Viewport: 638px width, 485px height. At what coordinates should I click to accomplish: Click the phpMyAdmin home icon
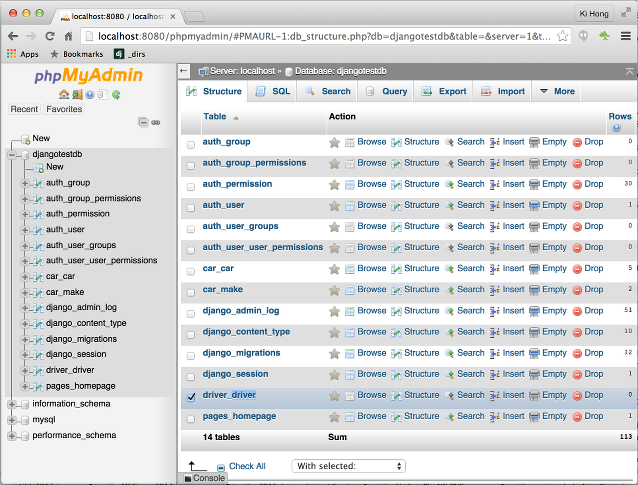pos(63,95)
